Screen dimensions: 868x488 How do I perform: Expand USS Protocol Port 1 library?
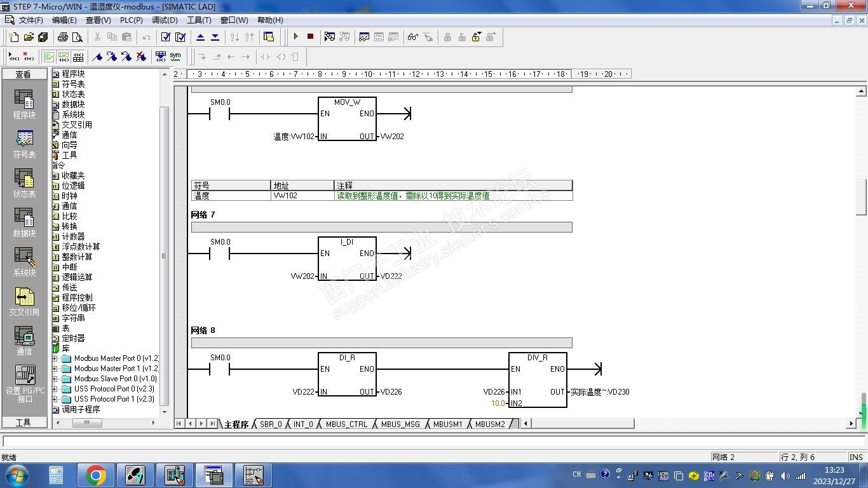pyautogui.click(x=55, y=399)
